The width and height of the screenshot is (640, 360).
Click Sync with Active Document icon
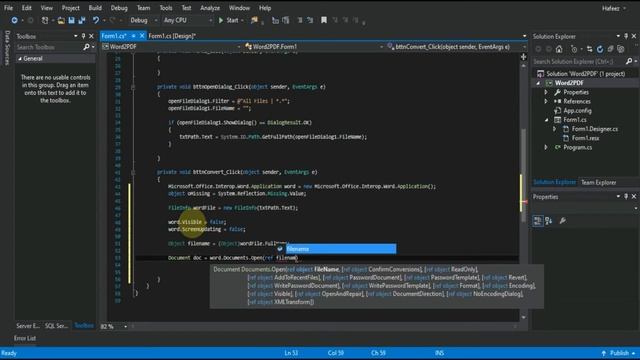coord(589,49)
